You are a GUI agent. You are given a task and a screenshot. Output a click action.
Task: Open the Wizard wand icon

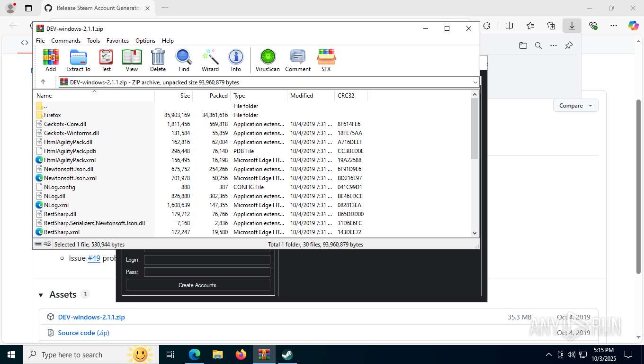210,60
